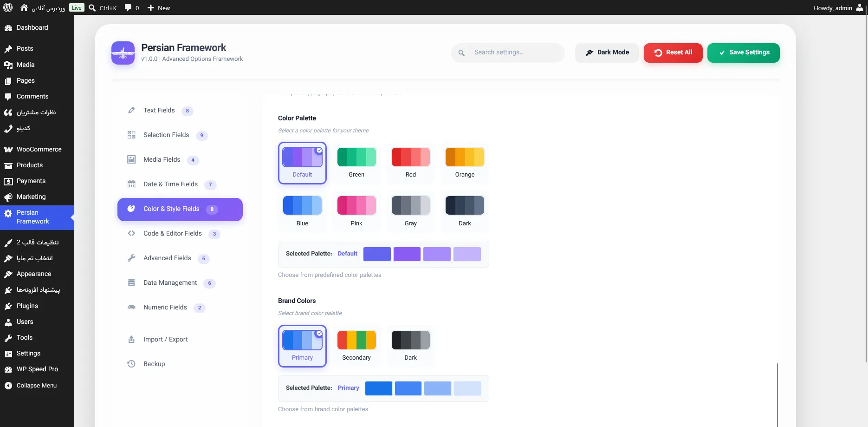868x427 pixels.
Task: Go to Numeric Fields section
Action: coord(180,308)
